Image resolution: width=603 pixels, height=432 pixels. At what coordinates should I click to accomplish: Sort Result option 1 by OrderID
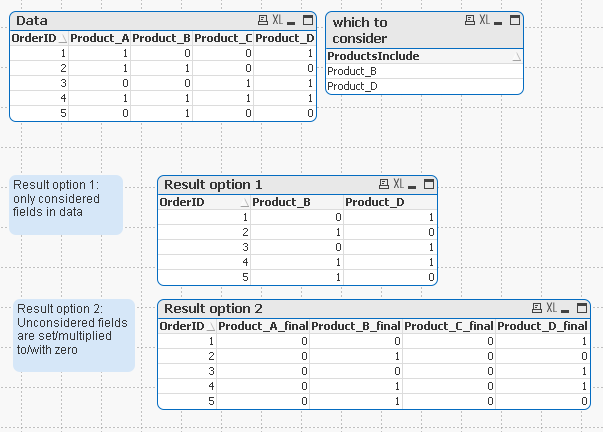point(184,202)
